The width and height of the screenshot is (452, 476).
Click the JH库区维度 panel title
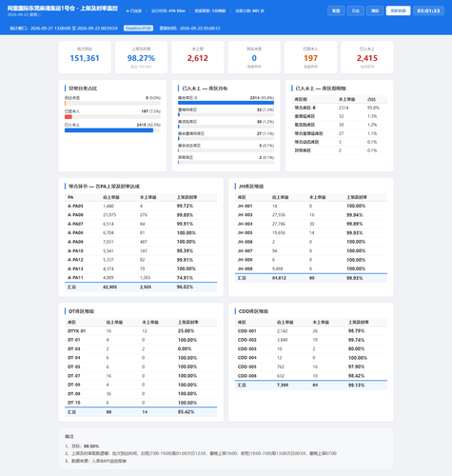[251, 187]
